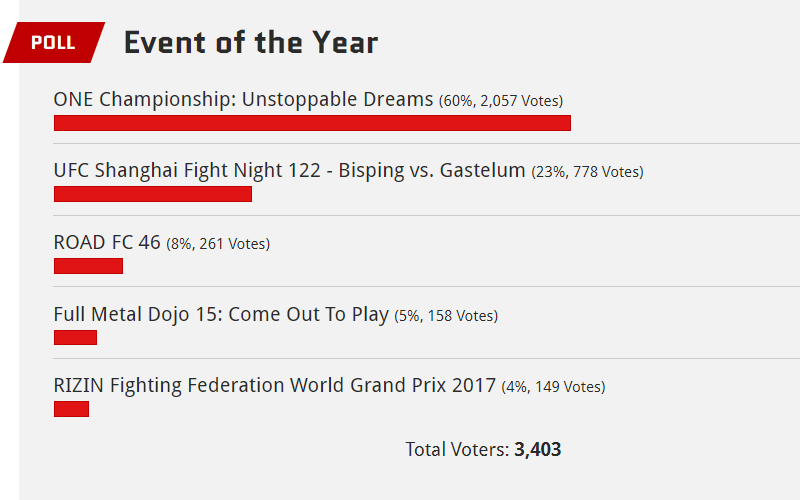
Task: Select ONE Championship: Unstoppable Dreams option
Action: pos(243,99)
